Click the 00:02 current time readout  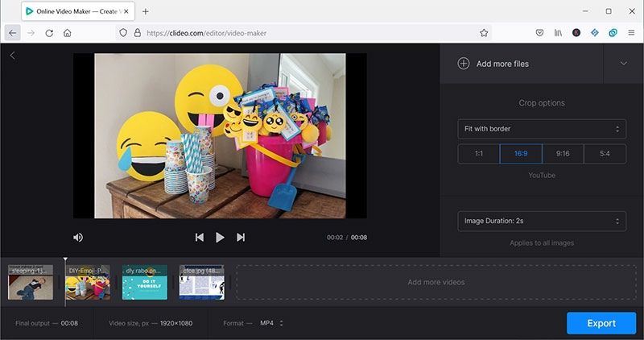[x=335, y=237]
